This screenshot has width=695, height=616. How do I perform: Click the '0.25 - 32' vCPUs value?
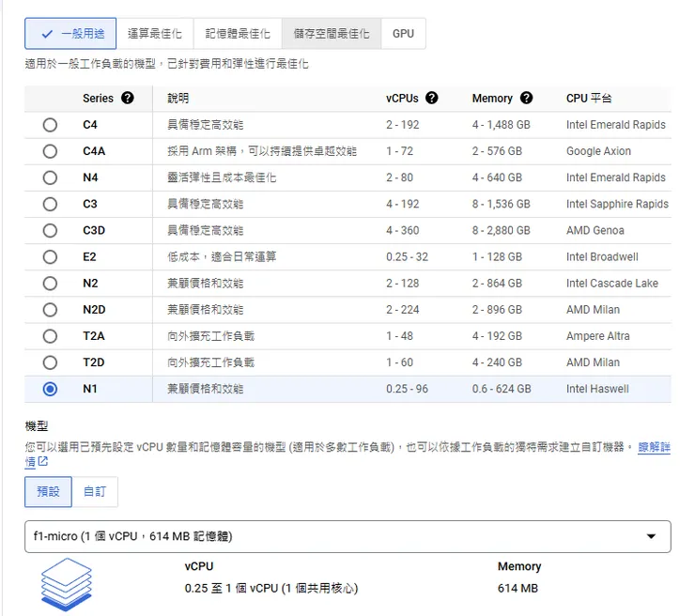407,257
